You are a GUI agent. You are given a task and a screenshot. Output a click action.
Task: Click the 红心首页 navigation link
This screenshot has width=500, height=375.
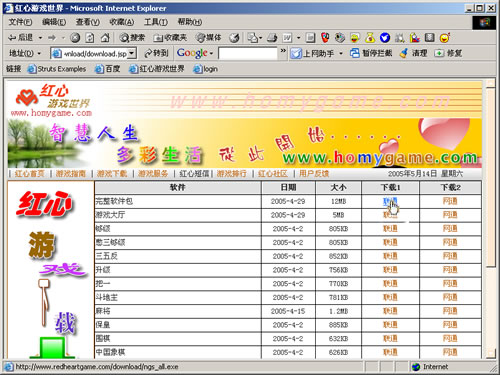(x=29, y=173)
